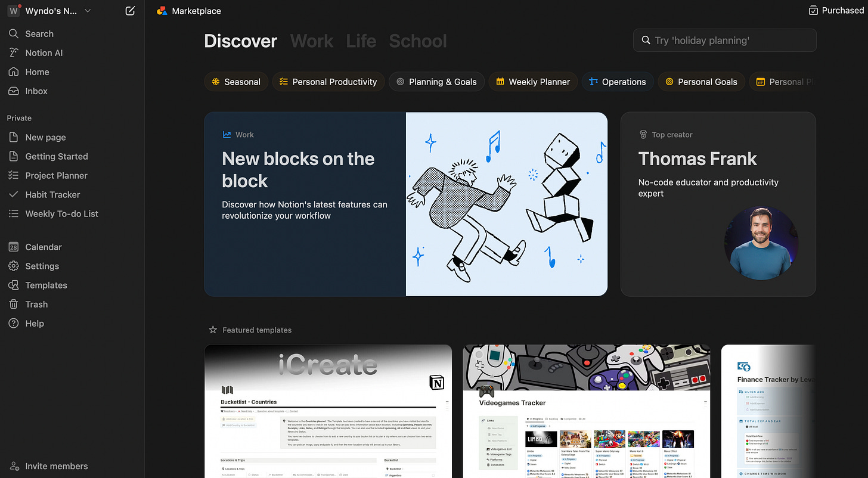
Task: Select the Operations category chip
Action: click(x=618, y=82)
